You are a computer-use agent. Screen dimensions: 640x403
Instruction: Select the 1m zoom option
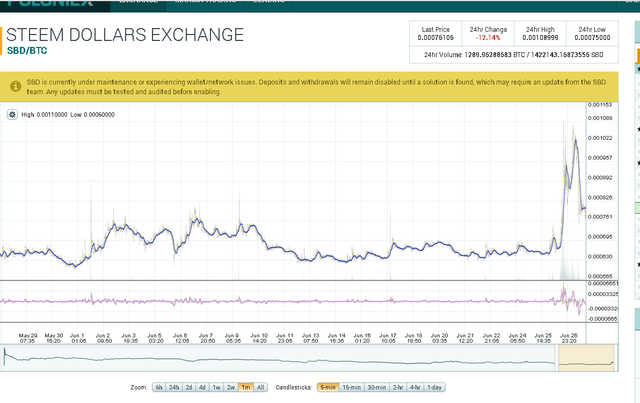pyautogui.click(x=246, y=387)
